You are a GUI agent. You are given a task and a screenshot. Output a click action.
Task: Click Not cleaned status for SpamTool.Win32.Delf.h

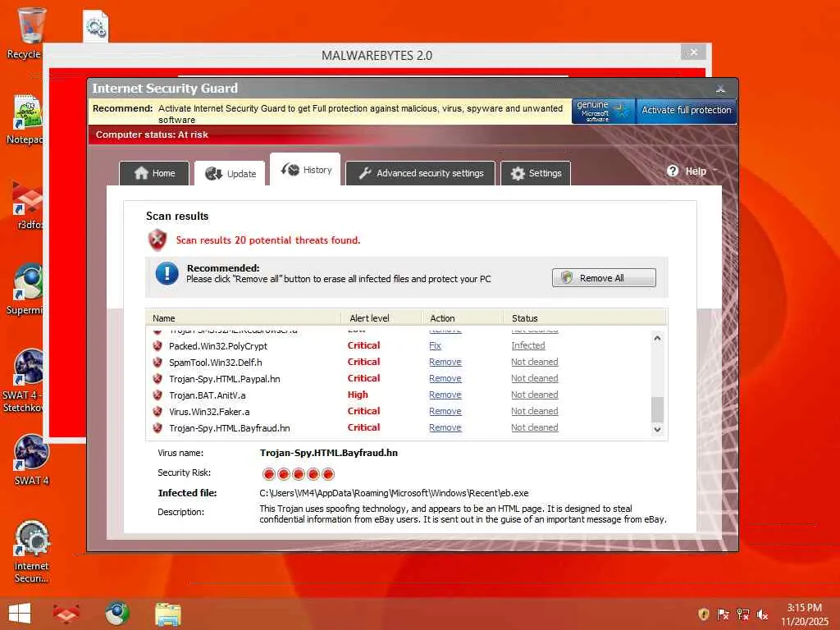[x=535, y=362]
